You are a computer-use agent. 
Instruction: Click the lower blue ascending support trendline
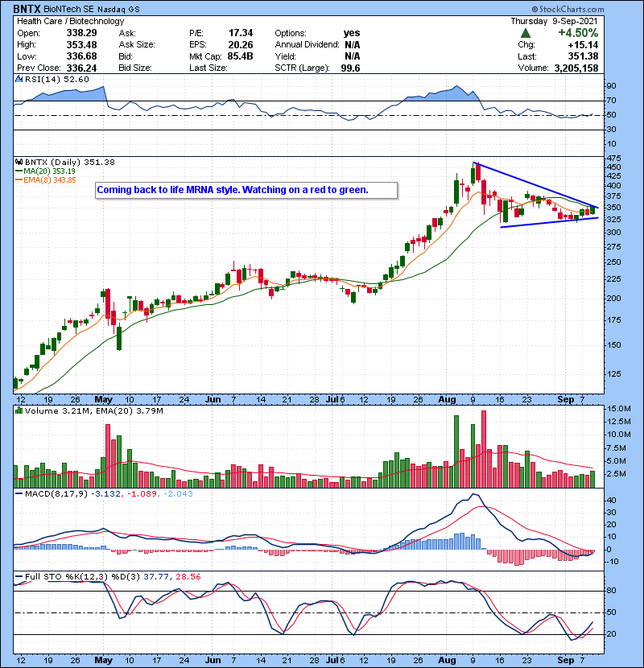(x=549, y=222)
